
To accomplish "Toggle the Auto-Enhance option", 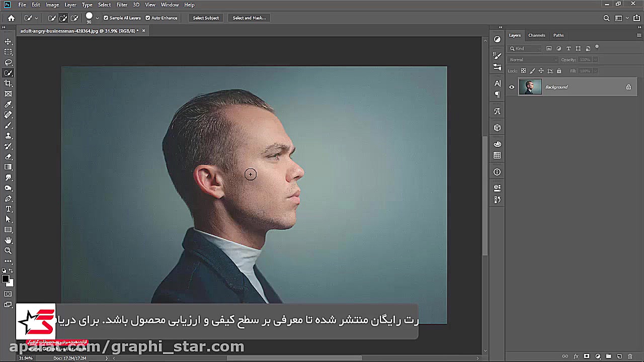I will (x=147, y=18).
